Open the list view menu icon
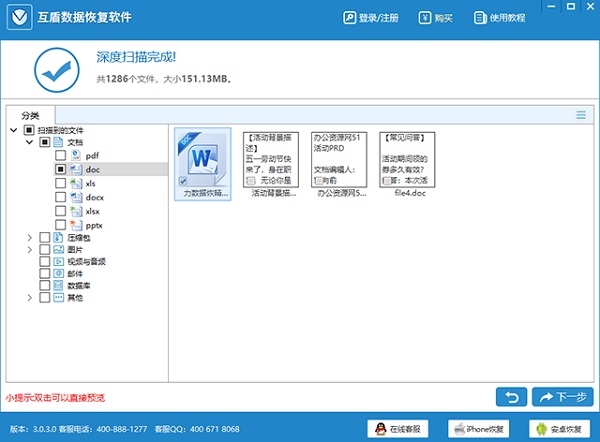Image resolution: width=600 pixels, height=442 pixels. (581, 115)
